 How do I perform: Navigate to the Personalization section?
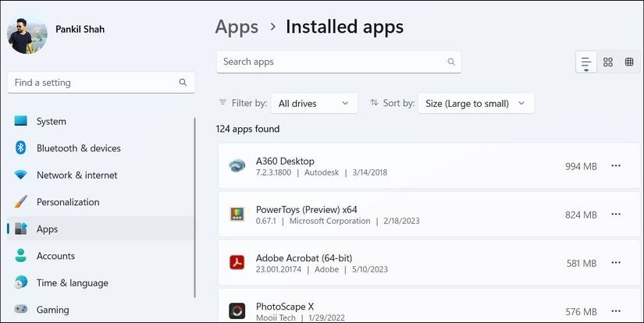tap(68, 202)
